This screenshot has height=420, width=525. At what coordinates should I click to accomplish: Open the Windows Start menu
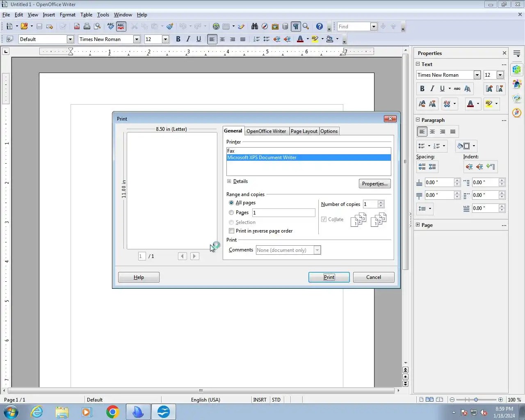(11, 412)
